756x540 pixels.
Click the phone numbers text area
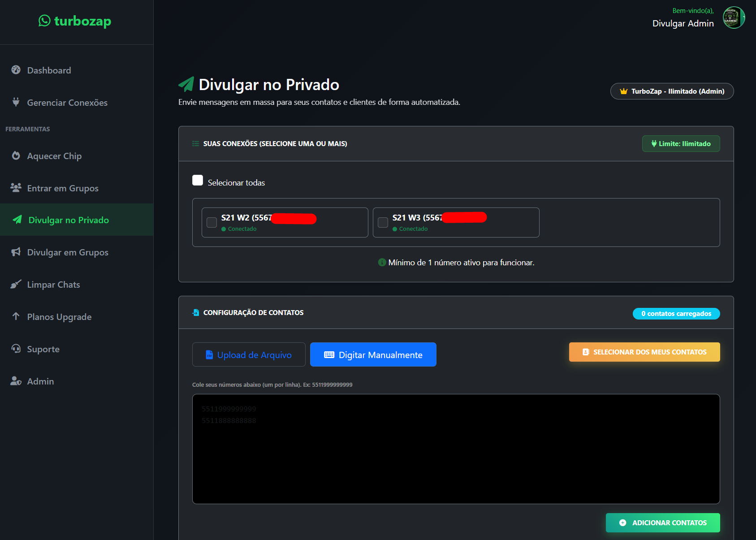pos(456,449)
